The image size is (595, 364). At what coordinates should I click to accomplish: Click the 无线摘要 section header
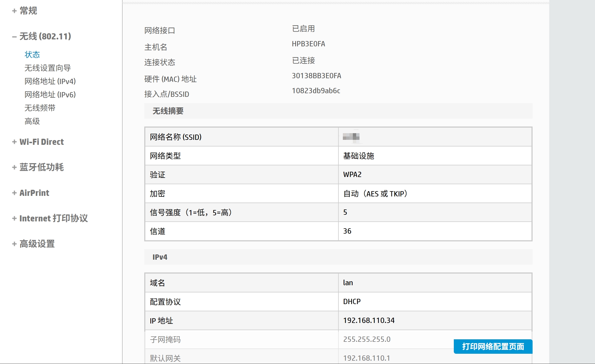click(x=168, y=111)
